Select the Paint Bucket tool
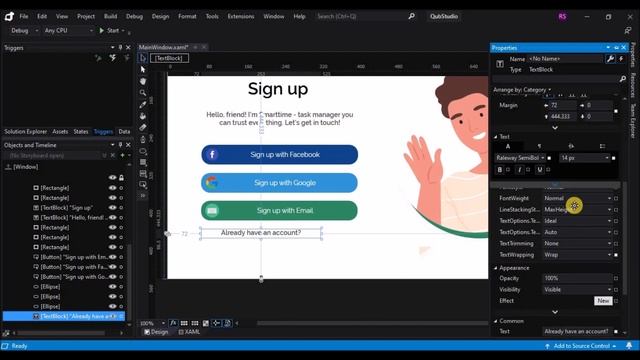640x360 pixels. coord(142,116)
